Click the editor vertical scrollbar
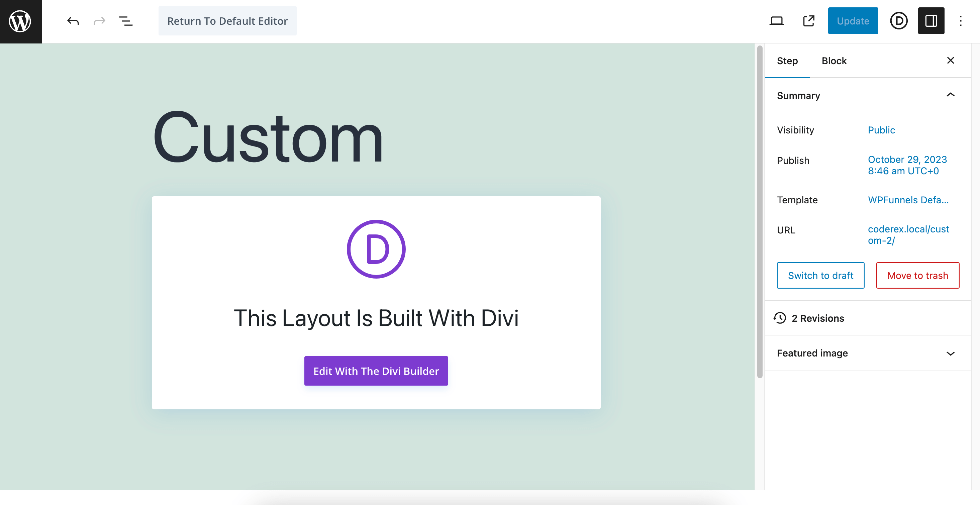 pyautogui.click(x=760, y=212)
